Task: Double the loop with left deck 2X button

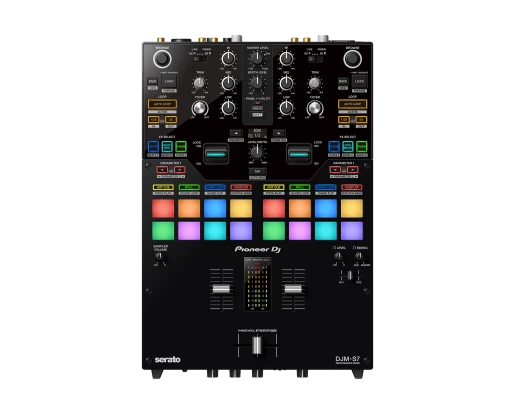Action: (x=171, y=120)
